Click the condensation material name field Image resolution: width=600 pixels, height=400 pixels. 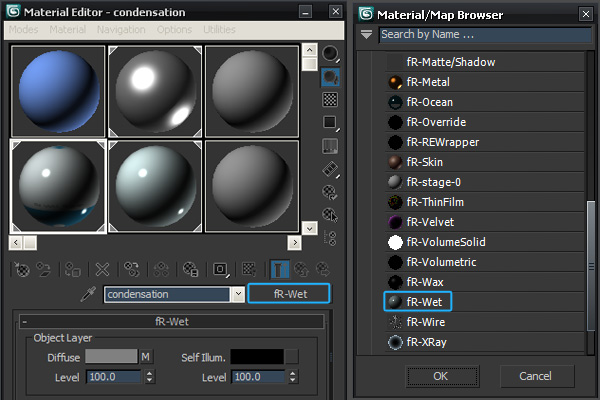[x=167, y=294]
